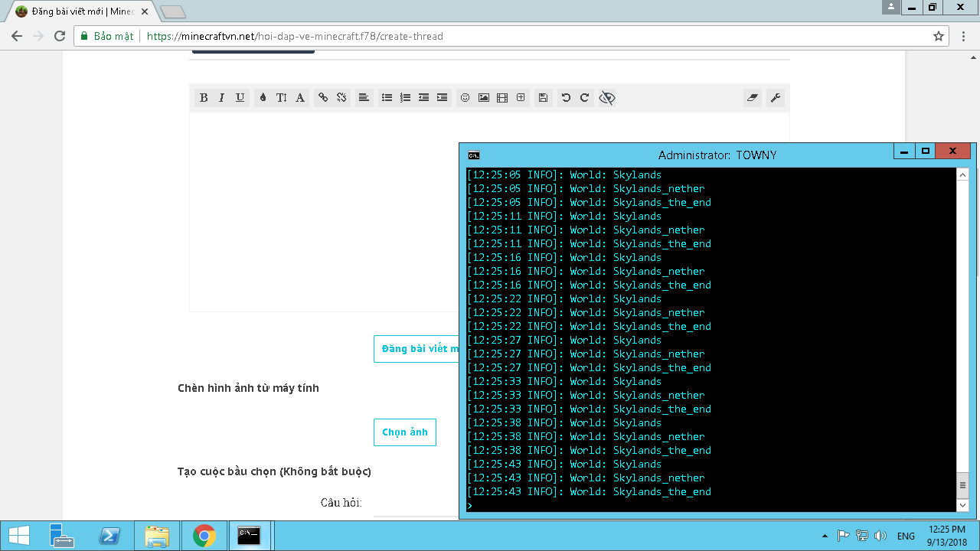
Task: Open the text alignment dropdown
Action: coord(364,98)
